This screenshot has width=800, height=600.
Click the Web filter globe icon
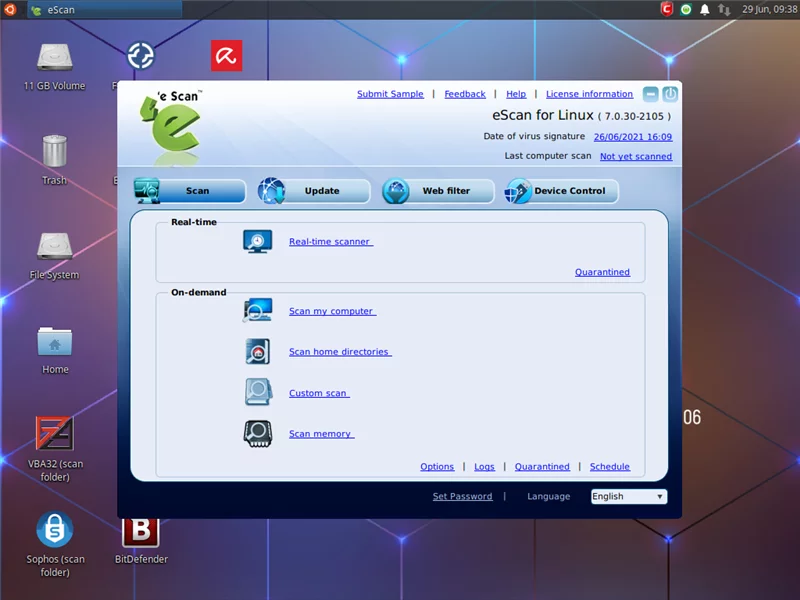396,191
